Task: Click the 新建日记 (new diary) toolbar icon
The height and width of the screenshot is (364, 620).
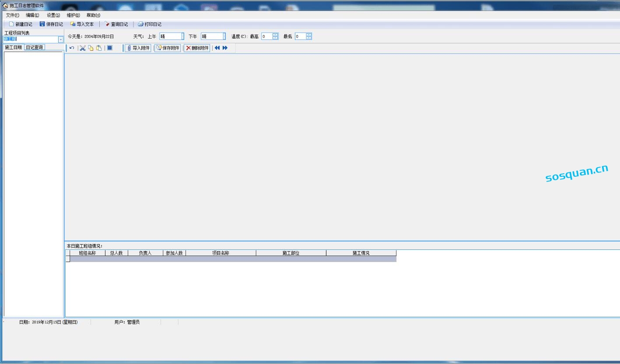Action: coord(11,24)
